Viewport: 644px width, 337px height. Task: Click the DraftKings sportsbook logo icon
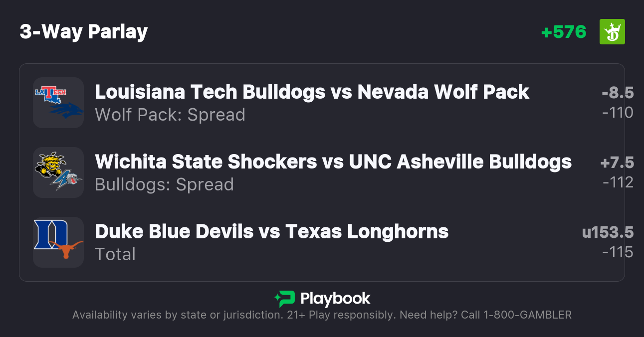[612, 32]
